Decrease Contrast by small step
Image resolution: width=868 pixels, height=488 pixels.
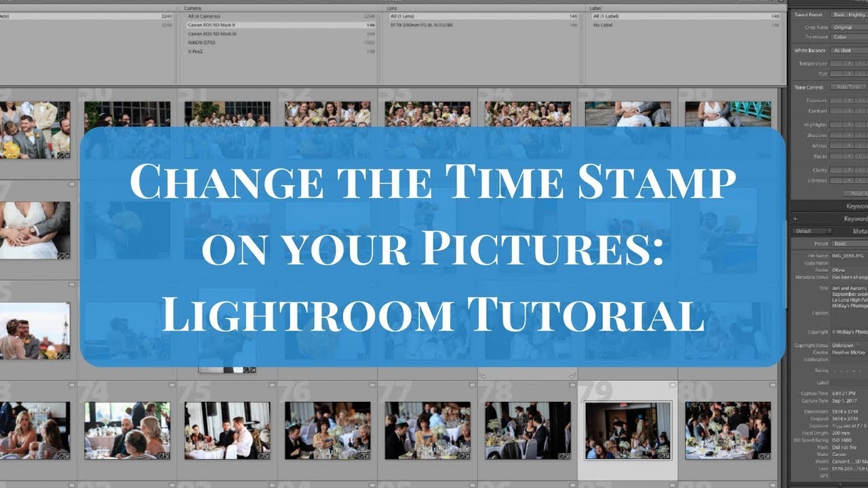[849, 110]
